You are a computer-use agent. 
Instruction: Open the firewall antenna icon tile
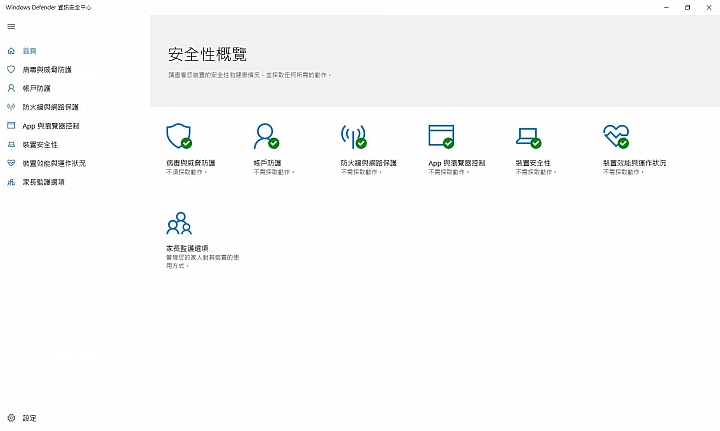(x=354, y=136)
